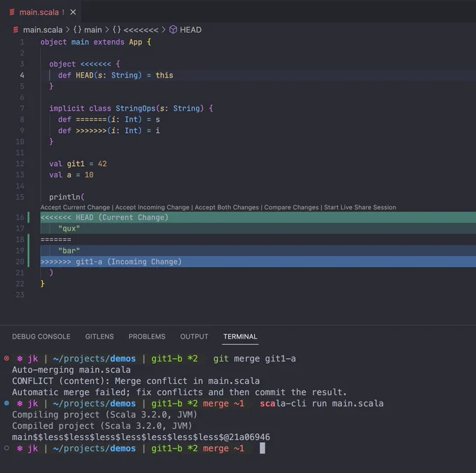Switch to the PROBLEMS panel tab
The width and height of the screenshot is (476, 473).
click(x=147, y=336)
